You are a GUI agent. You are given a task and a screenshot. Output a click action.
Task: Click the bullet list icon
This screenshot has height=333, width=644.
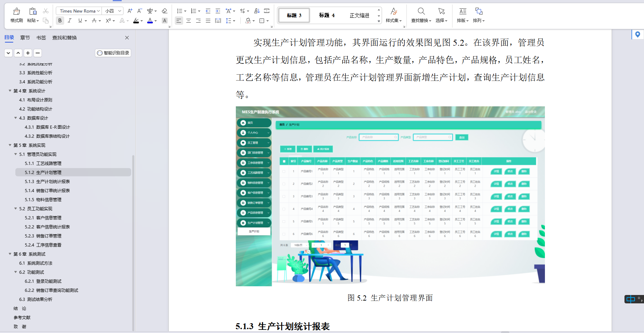pos(179,11)
